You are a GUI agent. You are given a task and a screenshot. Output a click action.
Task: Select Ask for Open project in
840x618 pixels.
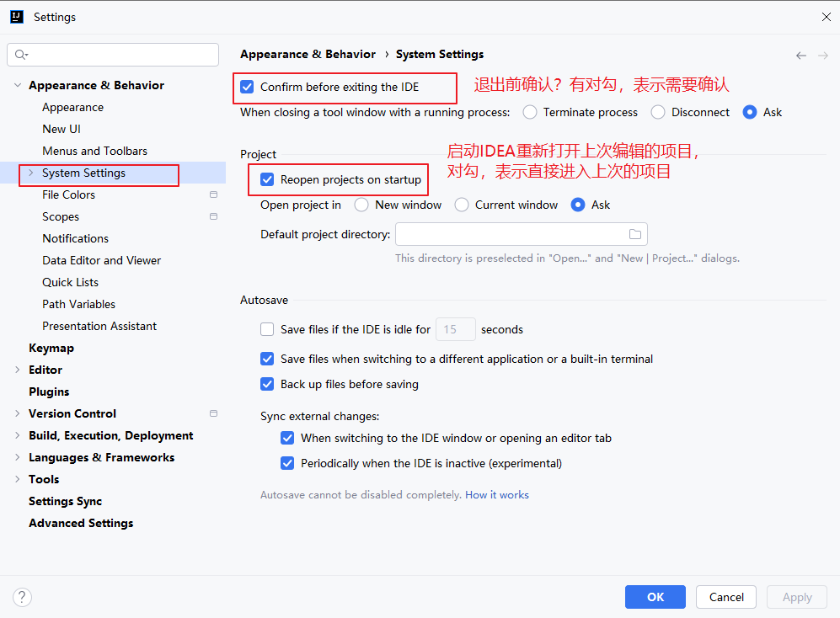tap(577, 205)
